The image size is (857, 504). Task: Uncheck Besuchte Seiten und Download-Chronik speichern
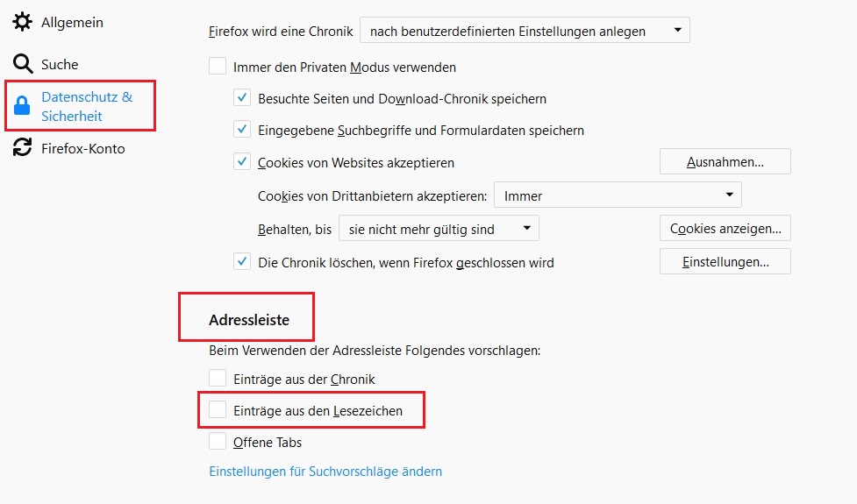[x=242, y=98]
